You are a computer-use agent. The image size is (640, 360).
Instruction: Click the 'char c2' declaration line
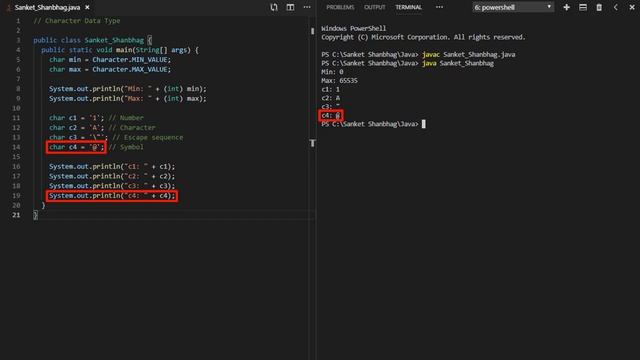pos(102,128)
